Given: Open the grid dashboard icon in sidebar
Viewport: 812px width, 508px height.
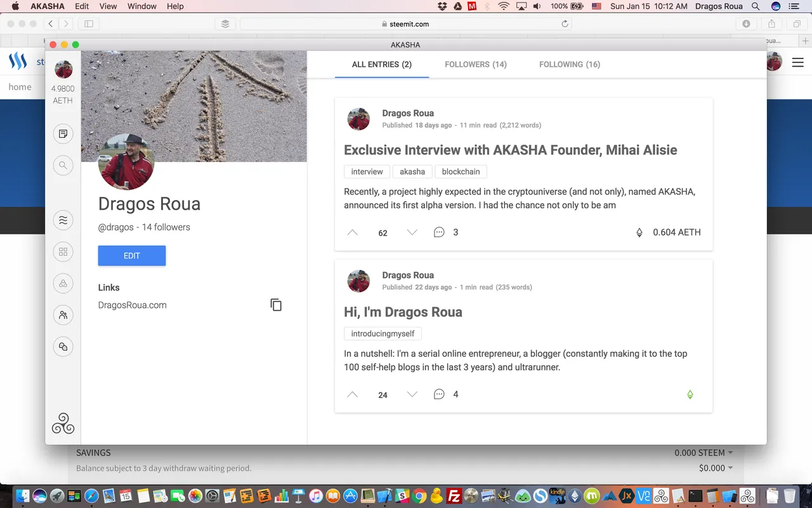Looking at the screenshot, I should coord(63,252).
